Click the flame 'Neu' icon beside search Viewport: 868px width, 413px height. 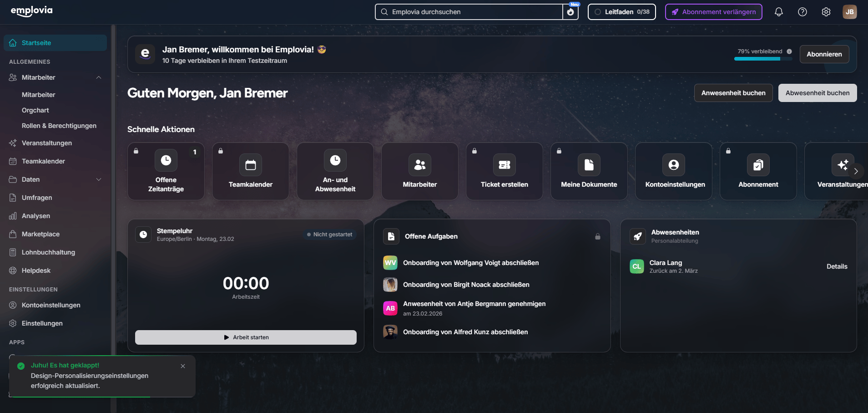pos(570,12)
